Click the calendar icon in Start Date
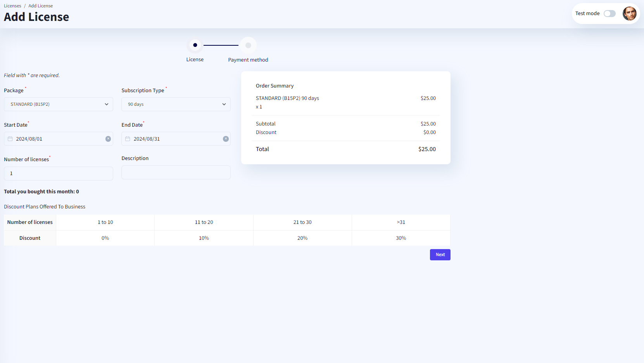Screen dimensions: 644x363 [x=10, y=139]
